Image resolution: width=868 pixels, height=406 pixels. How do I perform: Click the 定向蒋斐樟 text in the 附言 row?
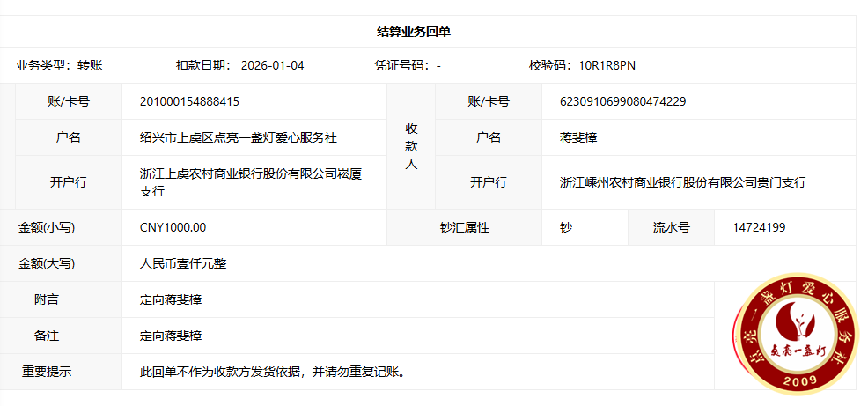coord(171,299)
